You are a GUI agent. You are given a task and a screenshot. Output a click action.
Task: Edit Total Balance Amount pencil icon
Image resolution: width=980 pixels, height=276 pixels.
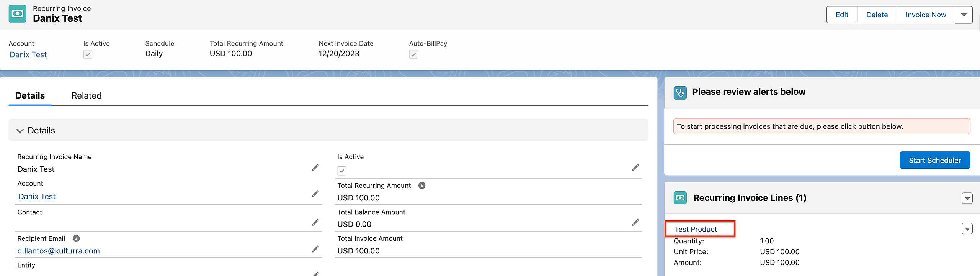(635, 223)
